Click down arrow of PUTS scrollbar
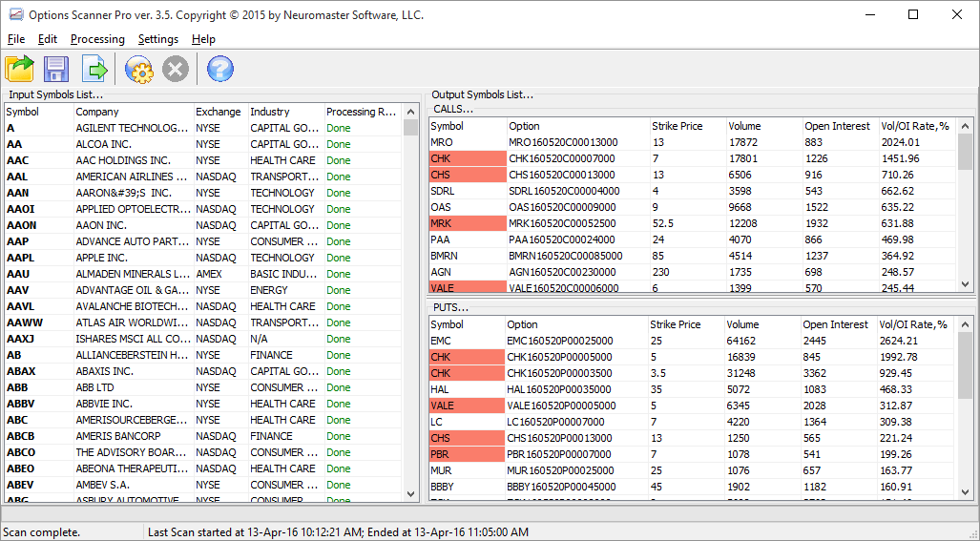This screenshot has width=980, height=541. (x=965, y=492)
